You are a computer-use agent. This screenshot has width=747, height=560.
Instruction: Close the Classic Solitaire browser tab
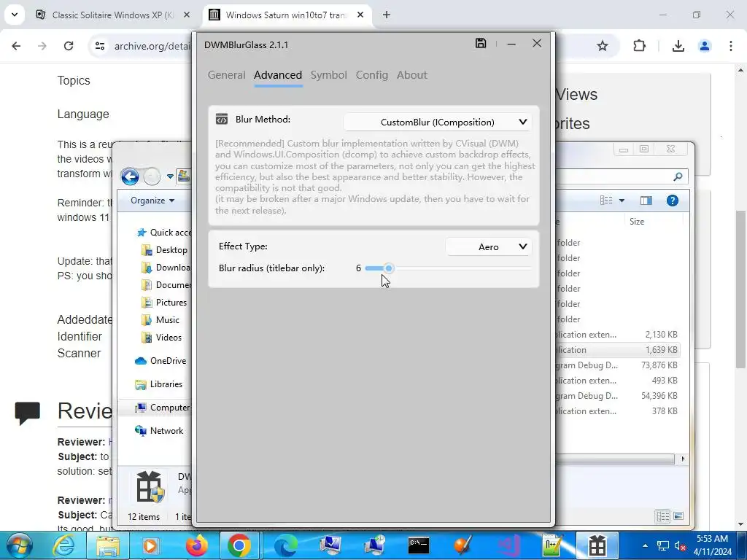pyautogui.click(x=187, y=15)
